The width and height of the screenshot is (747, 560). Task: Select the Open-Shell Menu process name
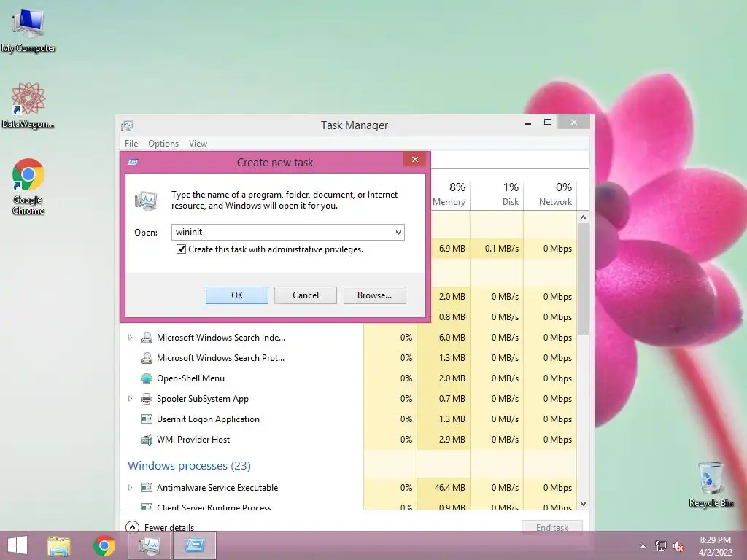pyautogui.click(x=190, y=378)
